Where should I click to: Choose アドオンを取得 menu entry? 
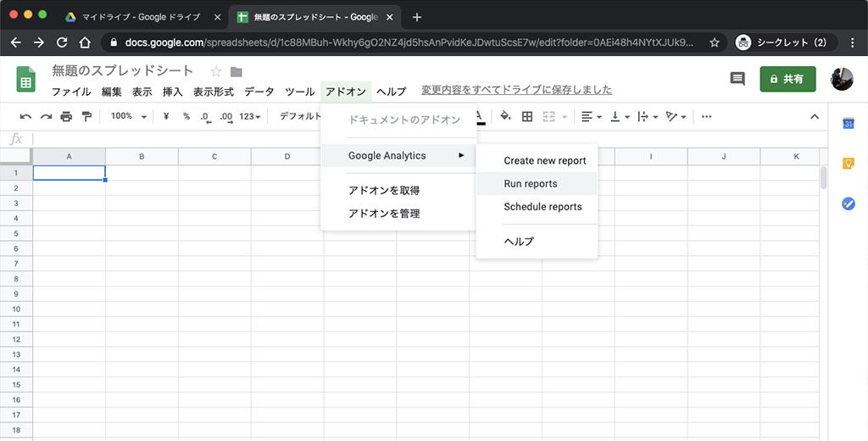398,191
